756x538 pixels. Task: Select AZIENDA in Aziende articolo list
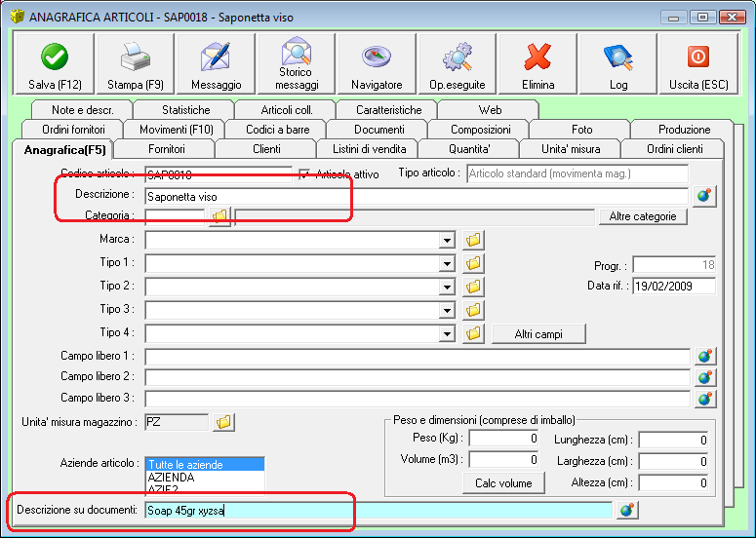[x=205, y=478]
